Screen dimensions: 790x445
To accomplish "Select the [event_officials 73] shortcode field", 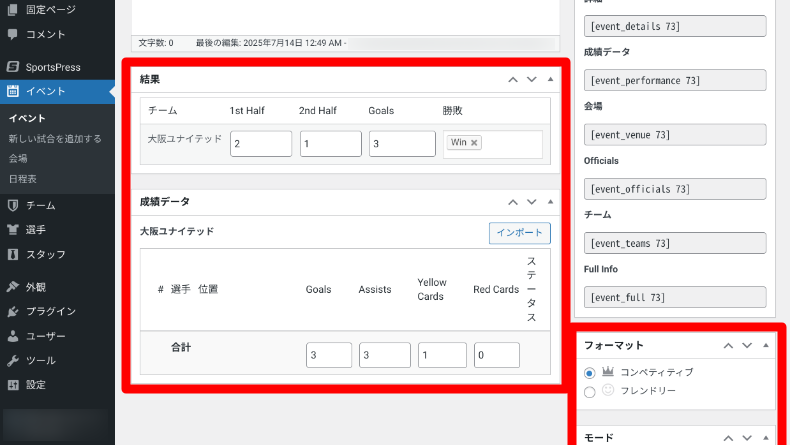I will (675, 189).
